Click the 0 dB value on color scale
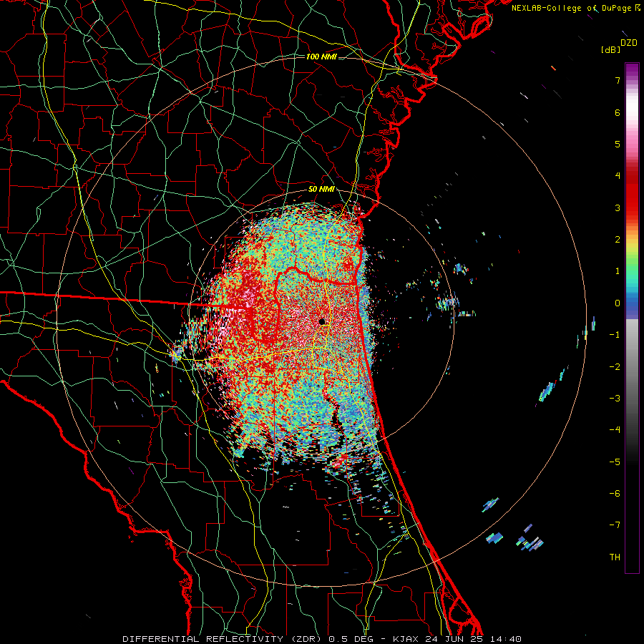The image size is (644, 644). click(618, 303)
